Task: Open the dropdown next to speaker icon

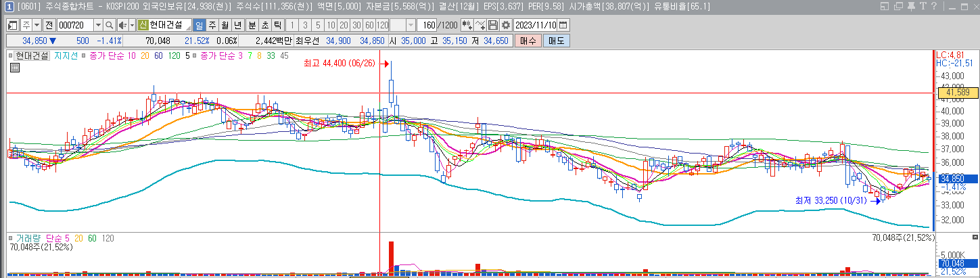Action: click(x=132, y=25)
